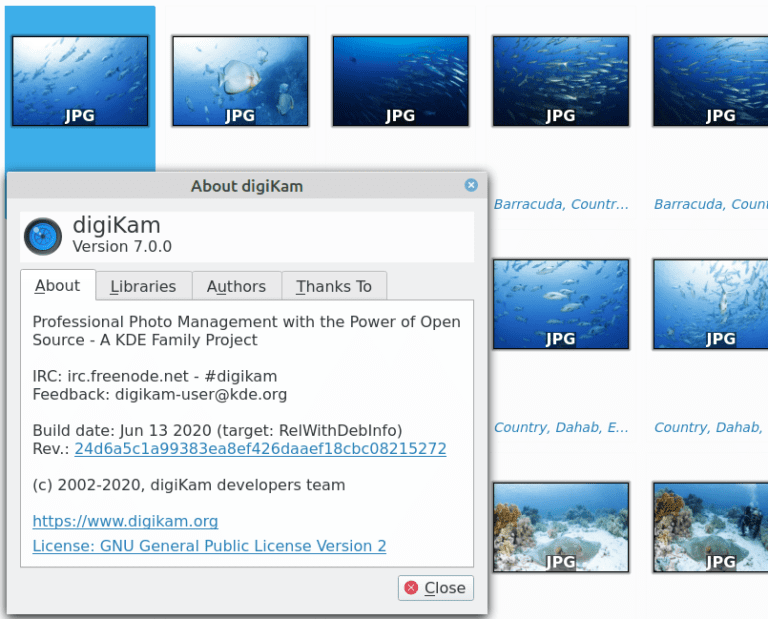The image size is (768, 619).
Task: Click the 'About digiKam' dialog title bar
Action: (247, 186)
